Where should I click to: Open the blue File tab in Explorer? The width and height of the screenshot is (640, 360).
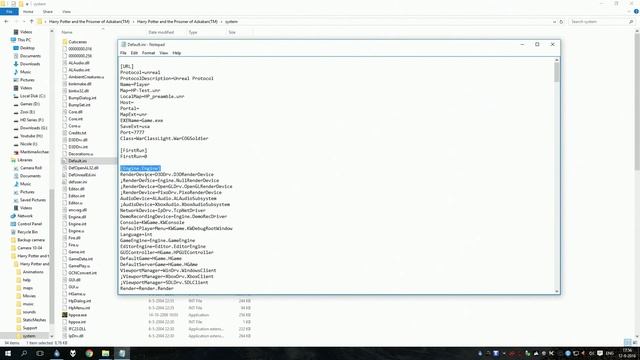click(9, 12)
